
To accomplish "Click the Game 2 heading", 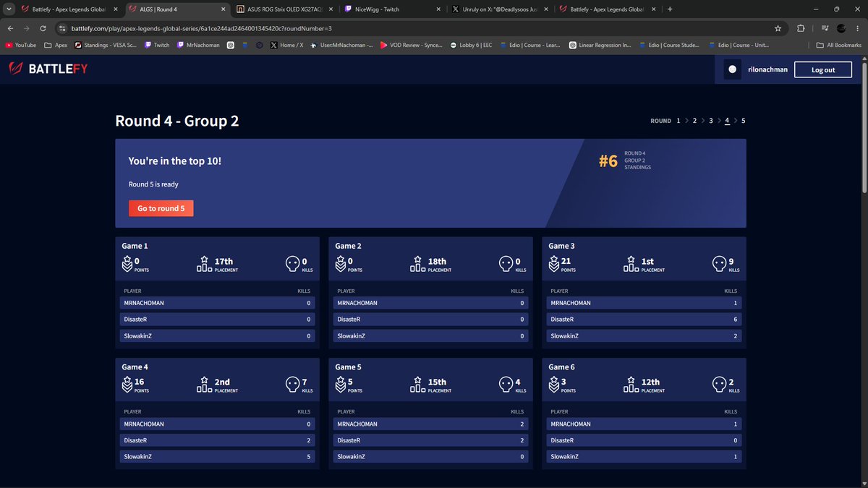I will pos(348,246).
